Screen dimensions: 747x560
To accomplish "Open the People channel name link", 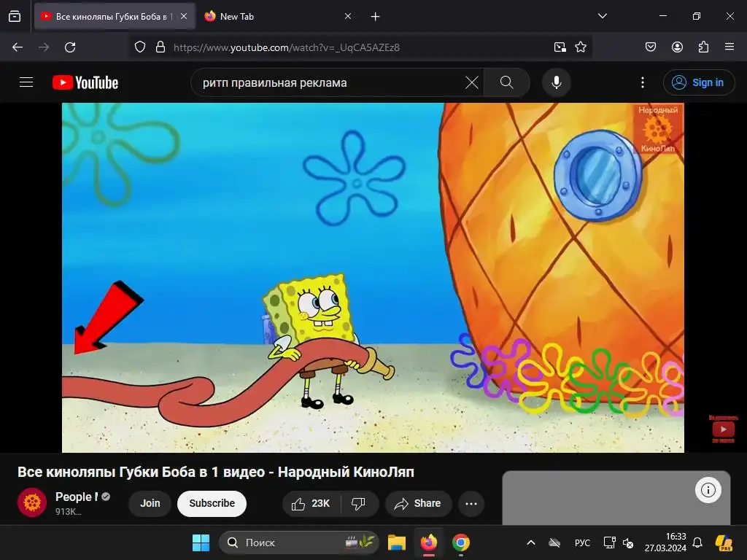I will [x=76, y=497].
